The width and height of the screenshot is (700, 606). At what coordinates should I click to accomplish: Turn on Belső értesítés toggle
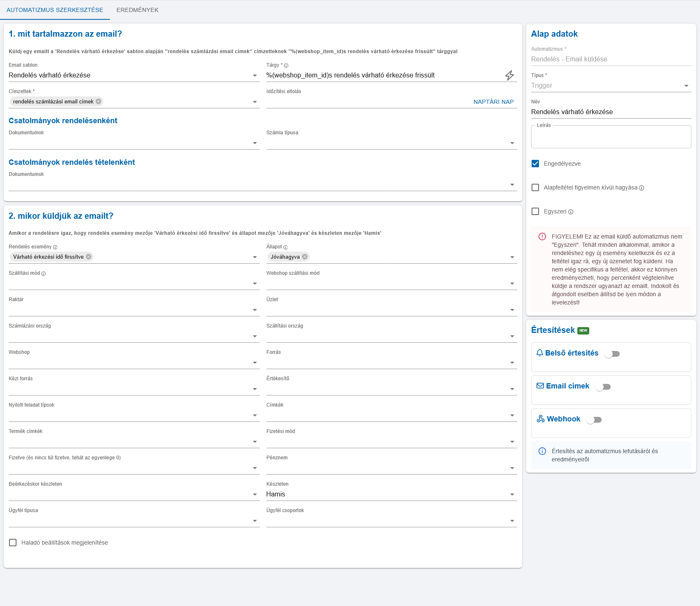click(612, 354)
